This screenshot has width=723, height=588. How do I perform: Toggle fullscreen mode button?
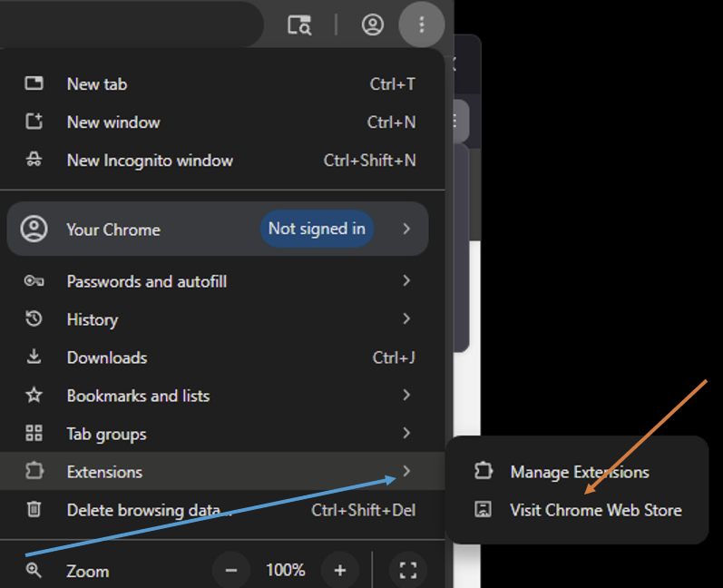point(408,571)
